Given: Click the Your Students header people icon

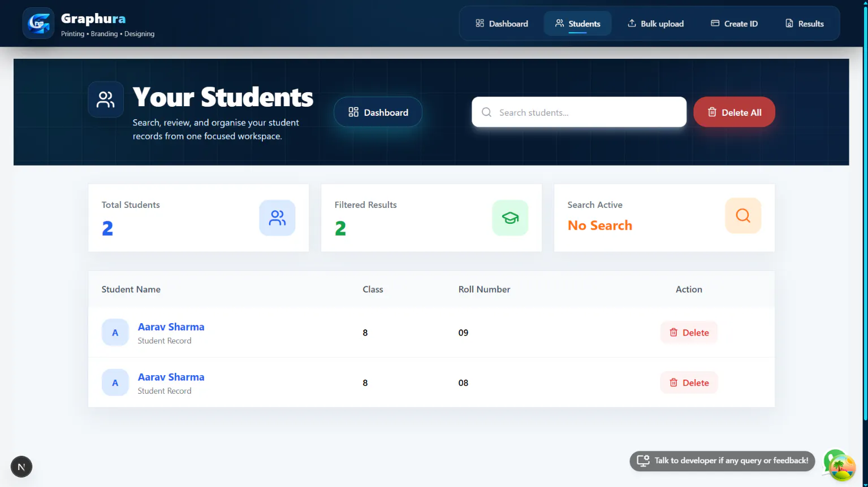Looking at the screenshot, I should (x=106, y=99).
